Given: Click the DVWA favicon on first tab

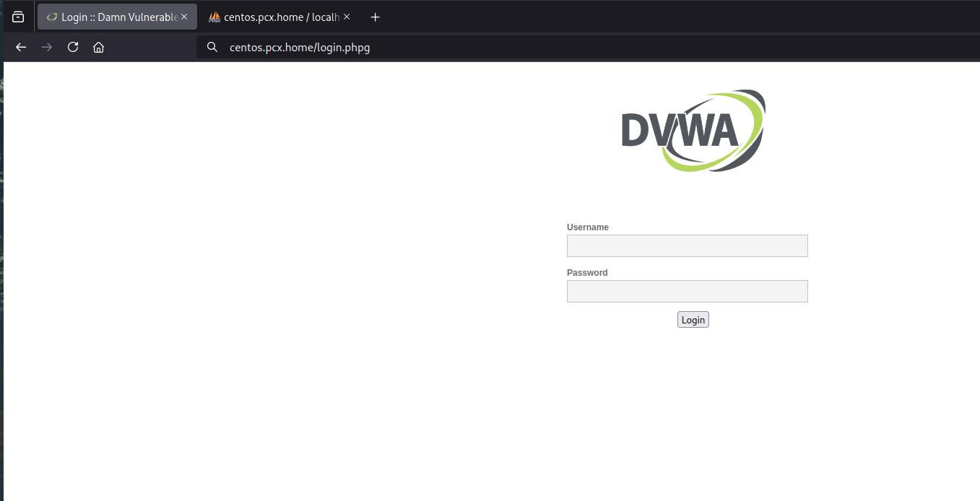Looking at the screenshot, I should [51, 17].
